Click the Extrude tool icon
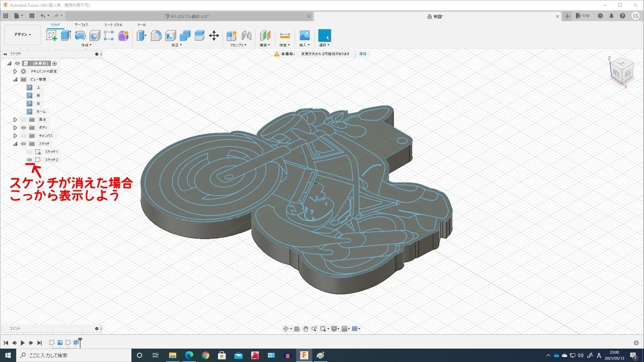644x362 pixels. point(65,35)
